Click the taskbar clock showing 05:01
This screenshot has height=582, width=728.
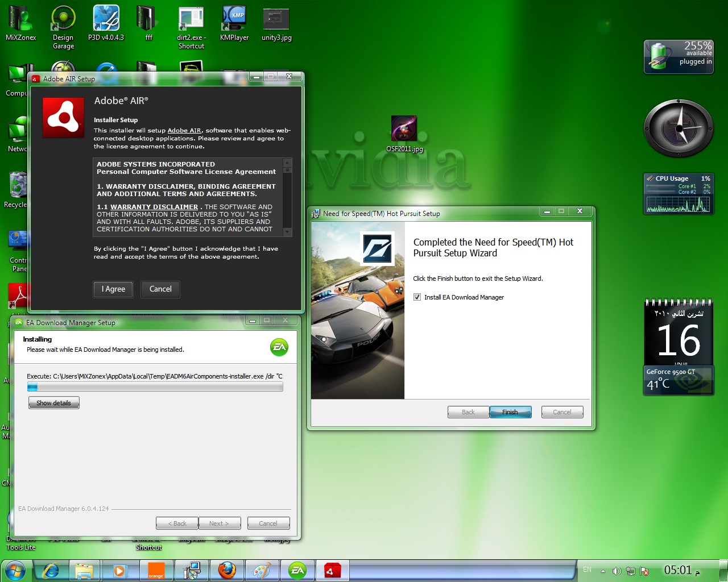pyautogui.click(x=681, y=570)
